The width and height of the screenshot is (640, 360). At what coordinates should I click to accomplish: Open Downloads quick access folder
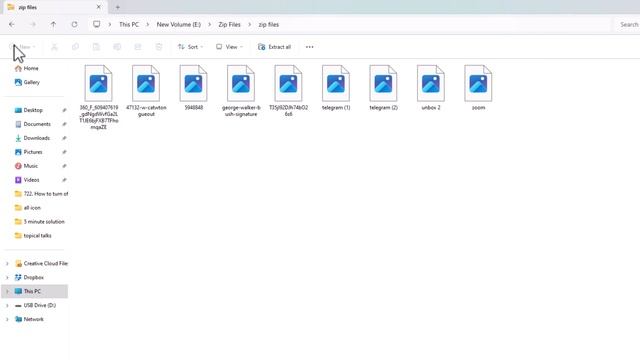(x=32, y=138)
